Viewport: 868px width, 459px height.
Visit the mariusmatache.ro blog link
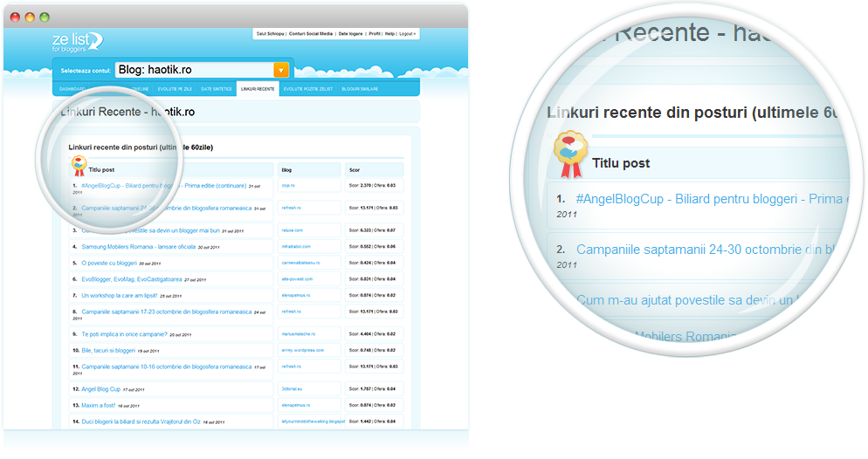300,334
